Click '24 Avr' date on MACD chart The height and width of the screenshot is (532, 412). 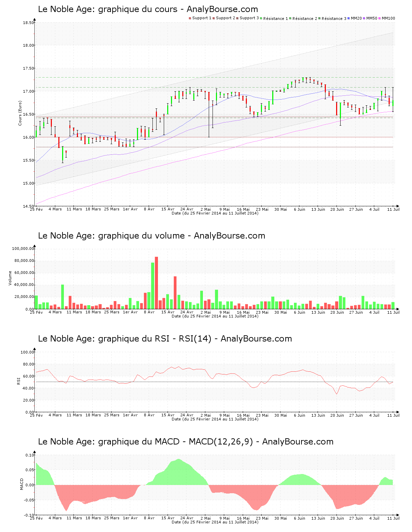pos(187,518)
